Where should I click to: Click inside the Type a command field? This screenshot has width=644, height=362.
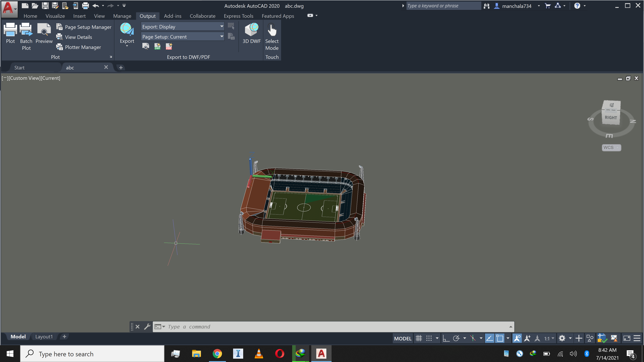coord(250,326)
